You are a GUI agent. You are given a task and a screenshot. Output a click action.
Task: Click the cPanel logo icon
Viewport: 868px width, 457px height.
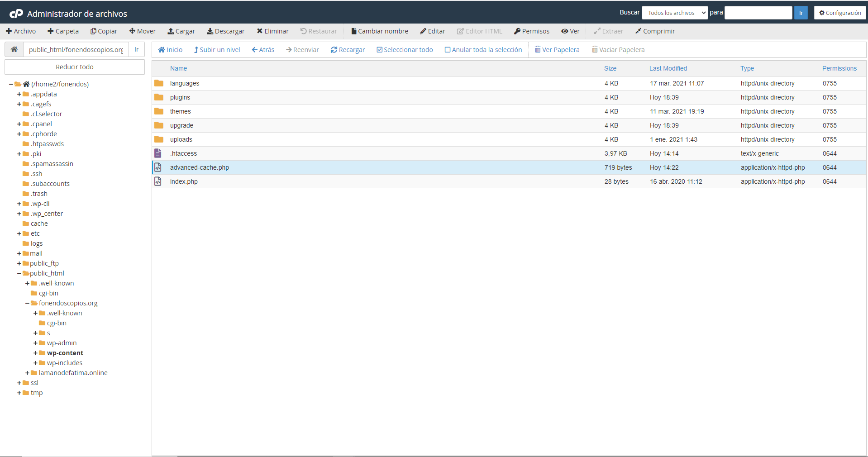pos(16,14)
